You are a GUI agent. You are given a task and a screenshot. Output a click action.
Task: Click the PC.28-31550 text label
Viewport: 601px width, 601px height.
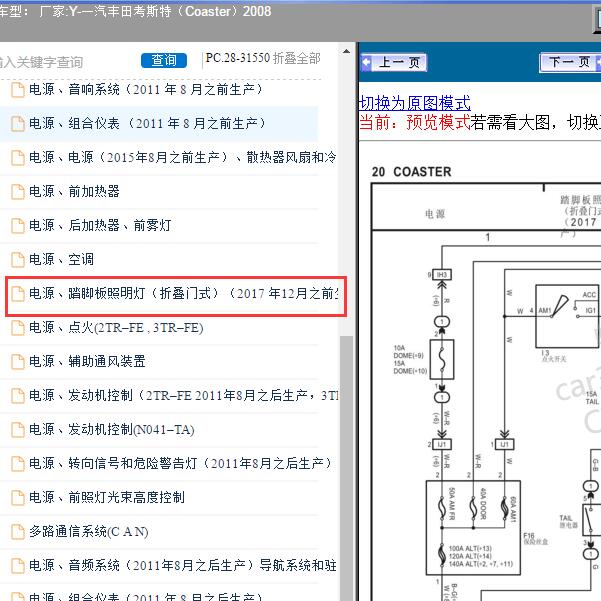point(238,58)
